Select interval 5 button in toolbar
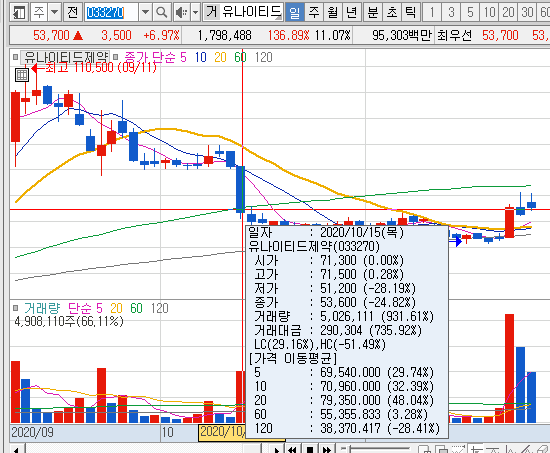Image resolution: width=550 pixels, height=453 pixels. click(470, 13)
